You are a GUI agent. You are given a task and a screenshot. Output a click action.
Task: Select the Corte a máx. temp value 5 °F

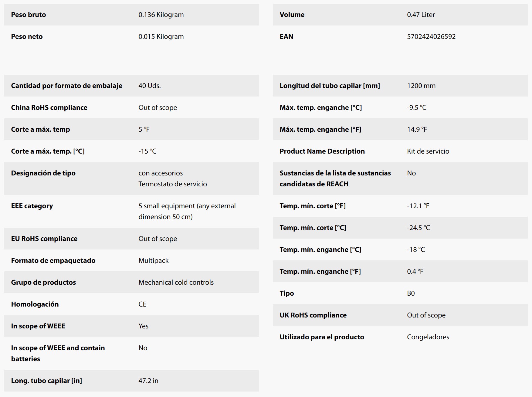144,129
